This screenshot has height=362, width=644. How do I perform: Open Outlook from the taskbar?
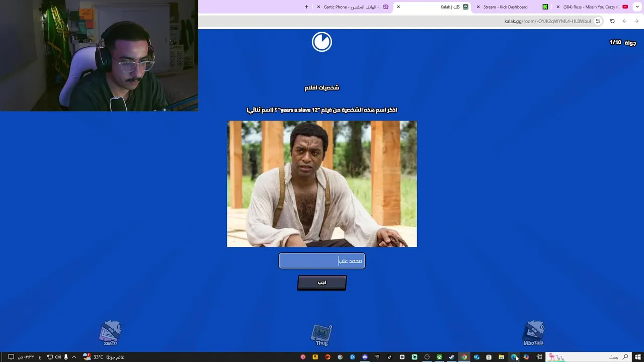click(x=476, y=357)
